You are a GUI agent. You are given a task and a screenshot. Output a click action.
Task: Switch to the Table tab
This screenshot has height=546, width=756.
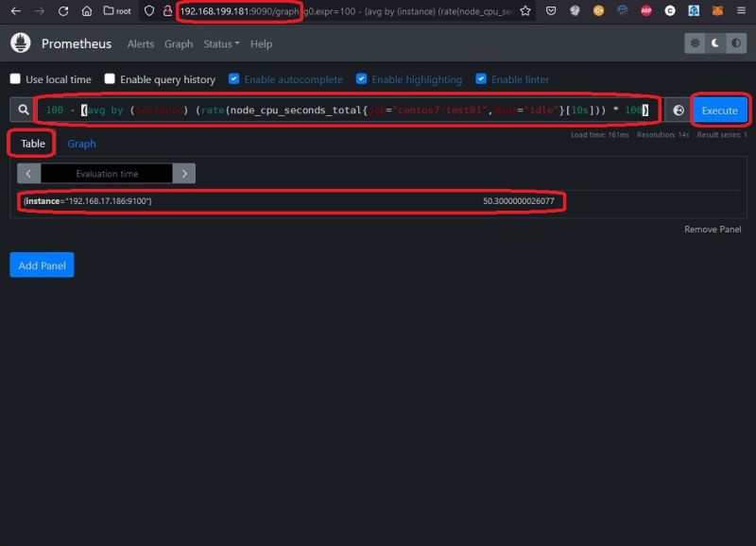(x=33, y=144)
